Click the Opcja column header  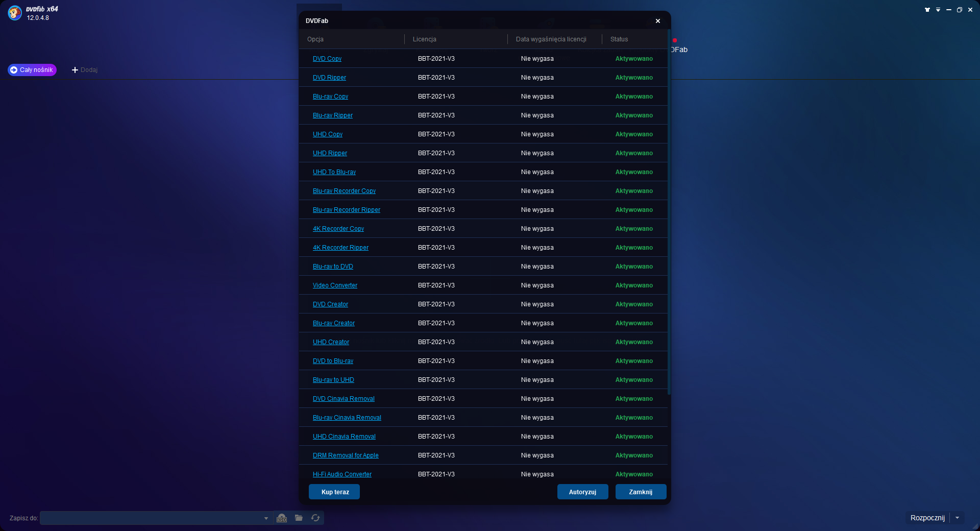315,39
